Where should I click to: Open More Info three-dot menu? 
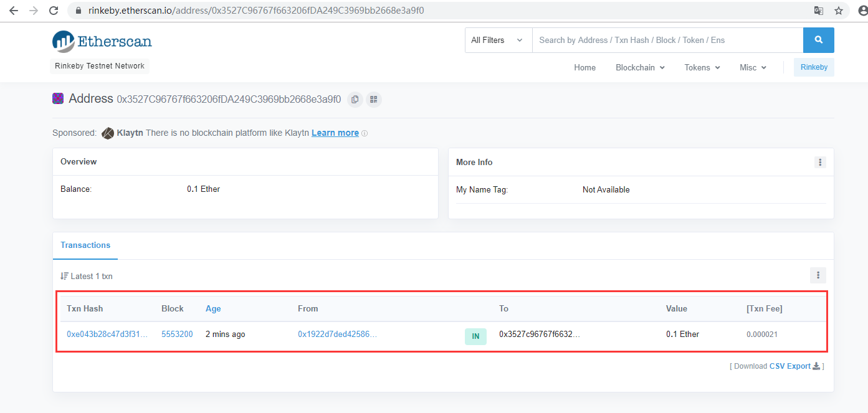point(820,162)
